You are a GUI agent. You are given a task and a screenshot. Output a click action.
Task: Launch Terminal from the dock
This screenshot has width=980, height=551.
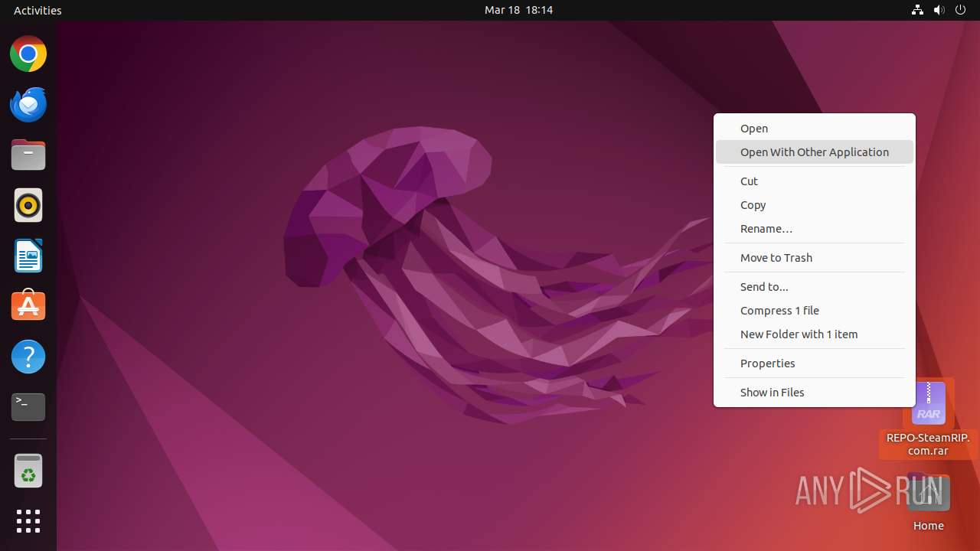tap(28, 407)
